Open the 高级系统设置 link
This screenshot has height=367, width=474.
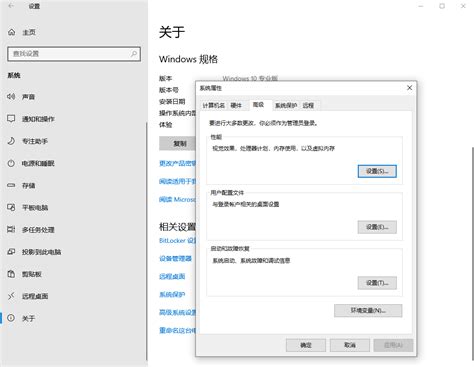click(177, 312)
